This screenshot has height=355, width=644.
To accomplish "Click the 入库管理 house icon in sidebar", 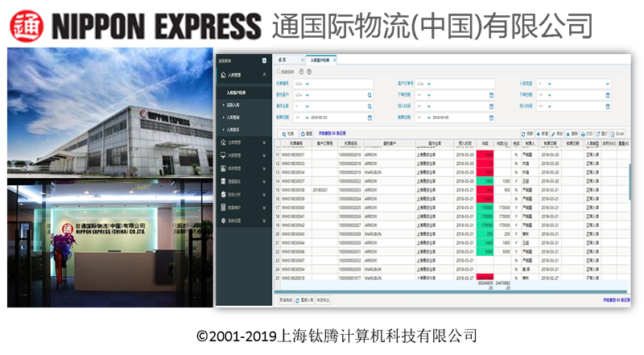I will 223,75.
